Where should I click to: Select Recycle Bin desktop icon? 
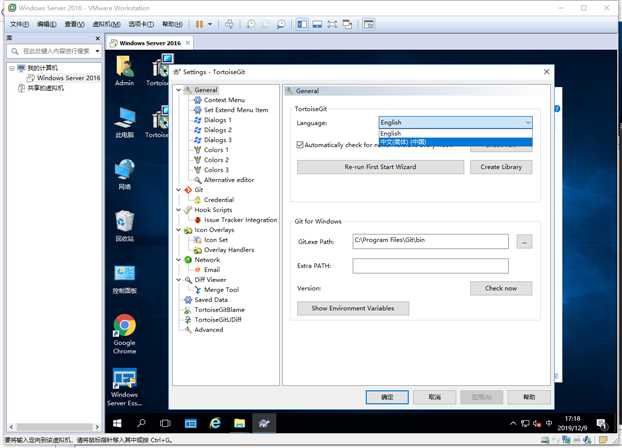coord(125,226)
